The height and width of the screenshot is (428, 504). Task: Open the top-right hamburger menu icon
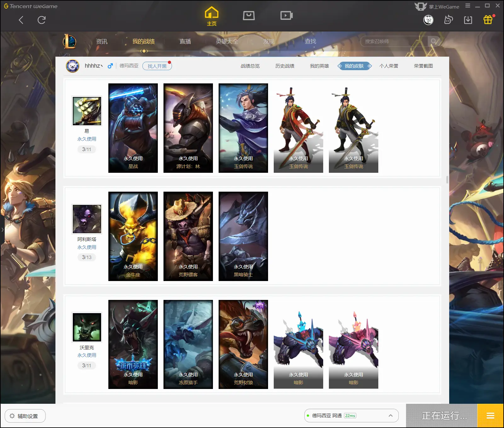pyautogui.click(x=468, y=6)
